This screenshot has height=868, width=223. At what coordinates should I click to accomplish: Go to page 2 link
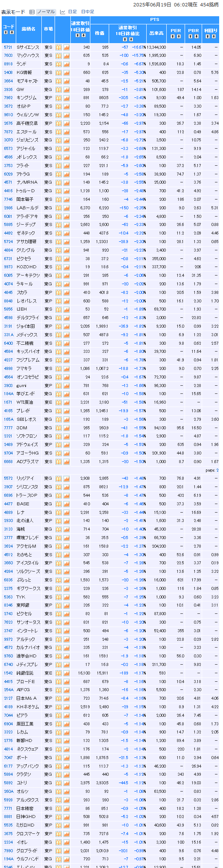coord(217,470)
